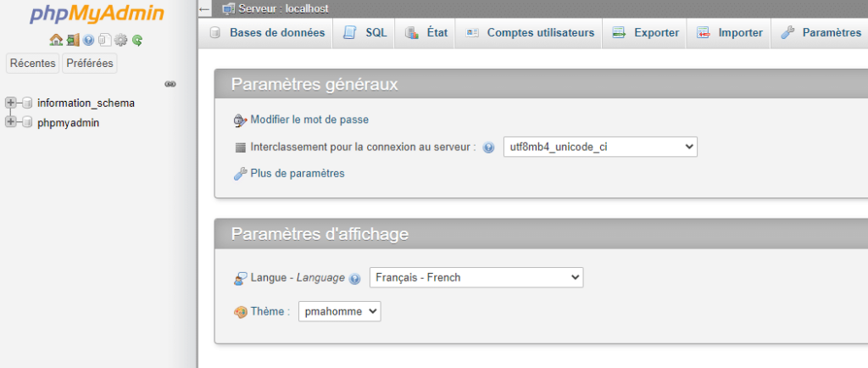Viewport: 868px width, 368px height.
Task: Open the phpMyAdmin documentation help icon
Action: tap(88, 40)
